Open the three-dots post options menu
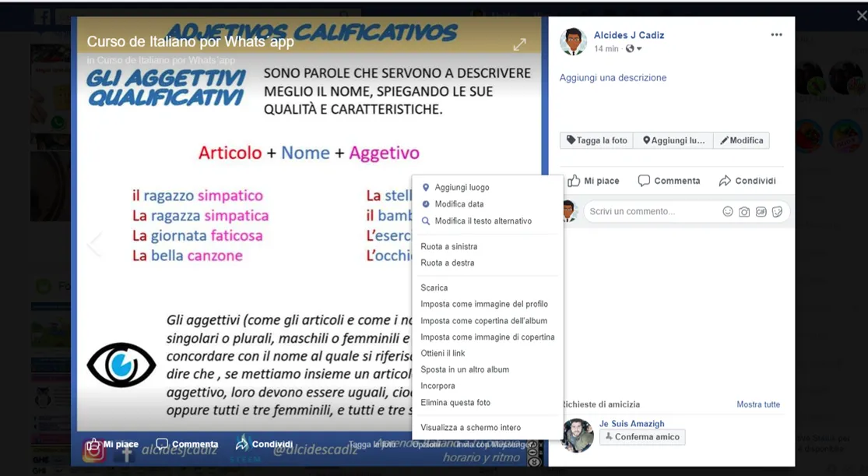The image size is (868, 476). (776, 35)
